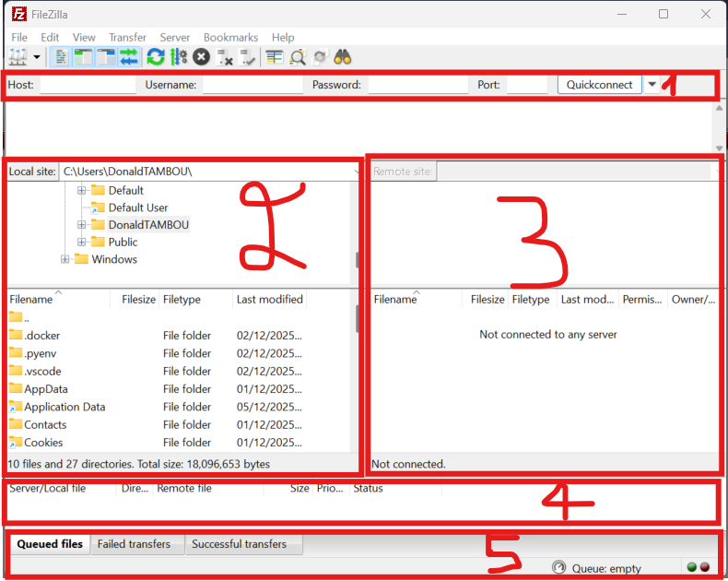
Task: Focus the Port input field
Action: click(527, 85)
